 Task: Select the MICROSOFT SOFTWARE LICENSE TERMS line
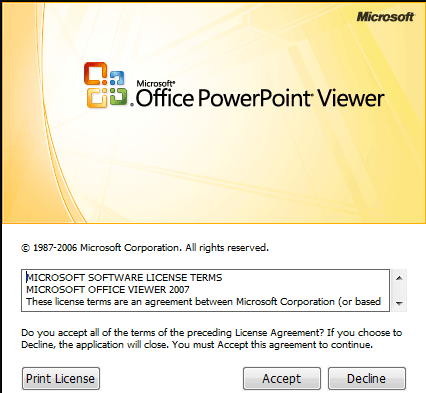124,277
